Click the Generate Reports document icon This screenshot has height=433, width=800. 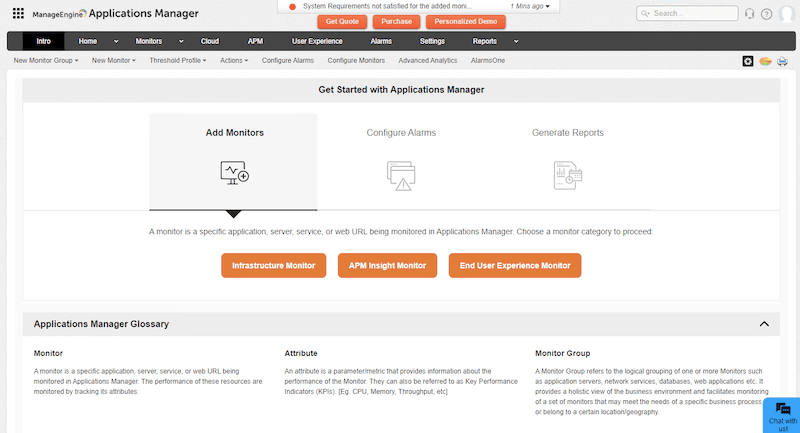[567, 175]
